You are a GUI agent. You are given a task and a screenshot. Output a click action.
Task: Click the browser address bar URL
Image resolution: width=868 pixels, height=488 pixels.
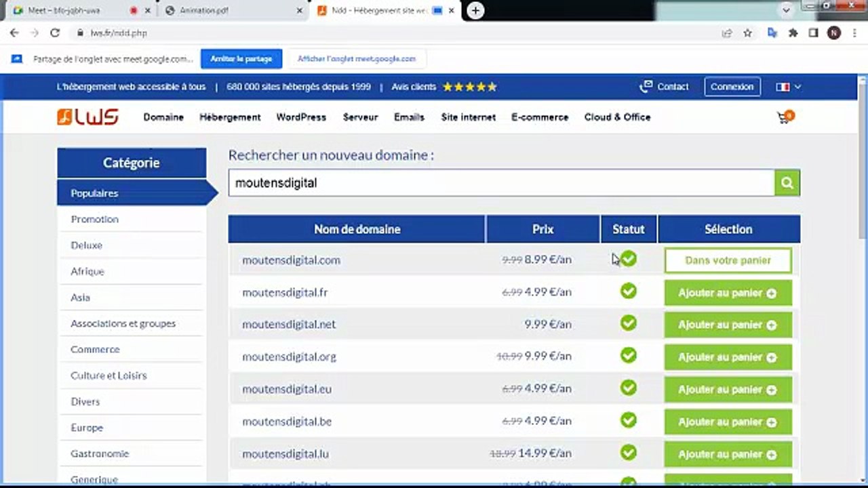click(119, 33)
